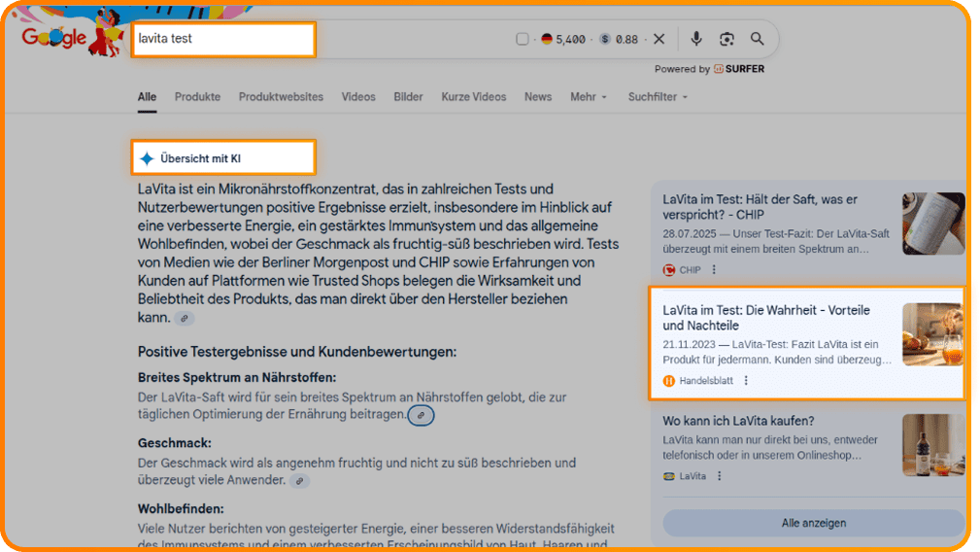Click the Alle anzeigen button
980x552 pixels.
pos(813,523)
